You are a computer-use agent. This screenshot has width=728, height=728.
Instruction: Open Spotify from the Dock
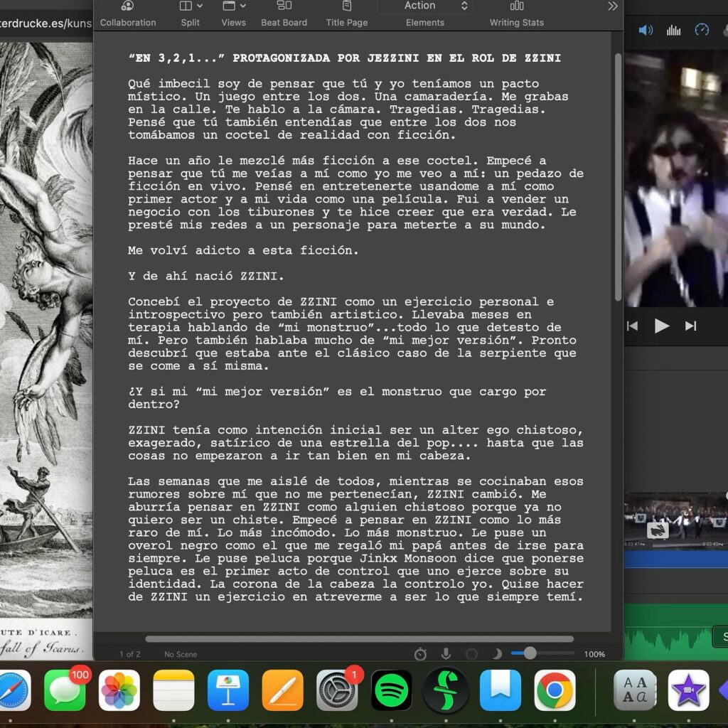pyautogui.click(x=392, y=690)
